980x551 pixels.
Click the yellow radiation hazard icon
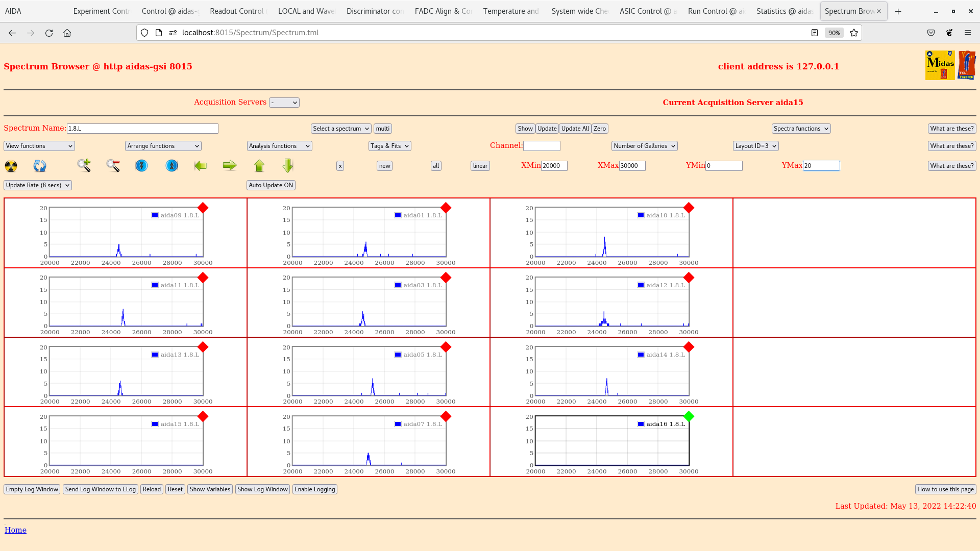click(x=11, y=166)
